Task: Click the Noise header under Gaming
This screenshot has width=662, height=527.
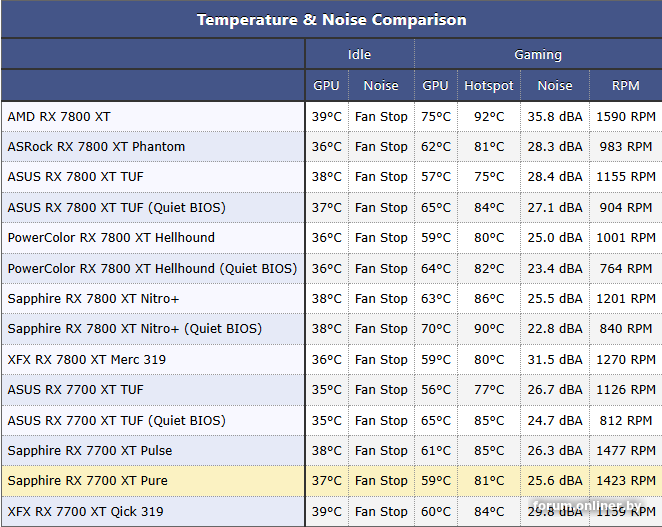Action: pos(555,86)
